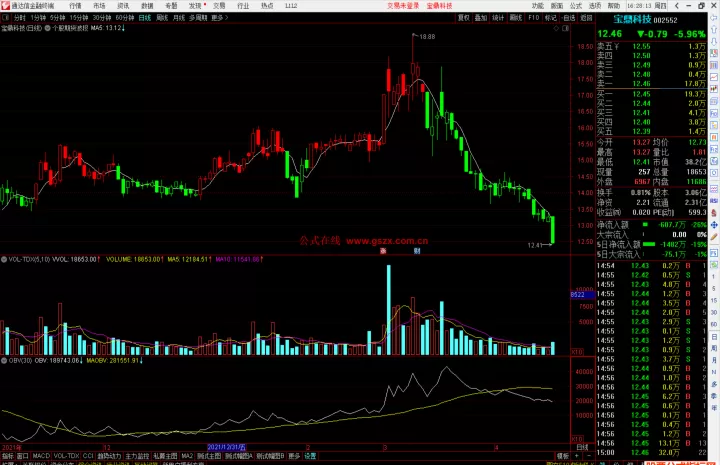The width and height of the screenshot is (720, 465).
Task: Open the 行情 menu
Action: (x=75, y=6)
